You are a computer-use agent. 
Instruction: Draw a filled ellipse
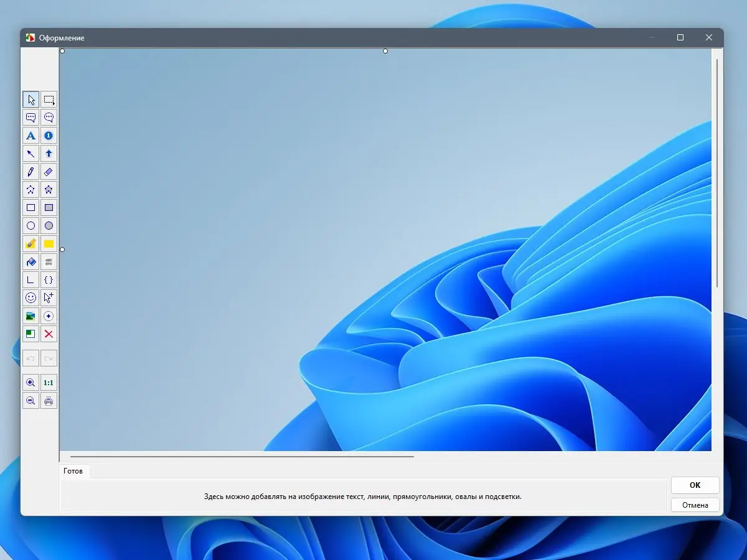tap(49, 226)
